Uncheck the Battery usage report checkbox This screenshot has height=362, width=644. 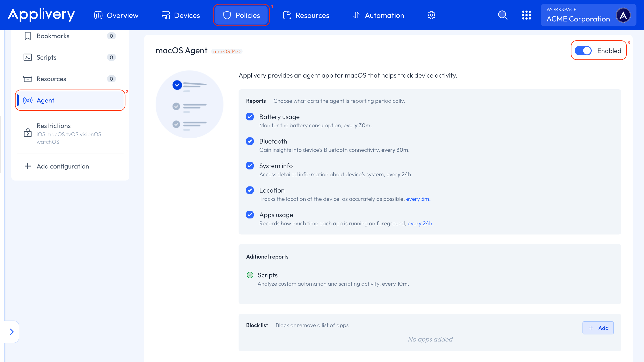coord(250,117)
